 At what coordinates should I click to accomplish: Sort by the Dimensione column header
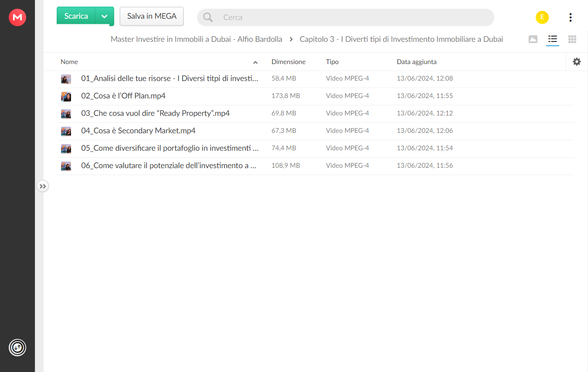click(x=289, y=62)
